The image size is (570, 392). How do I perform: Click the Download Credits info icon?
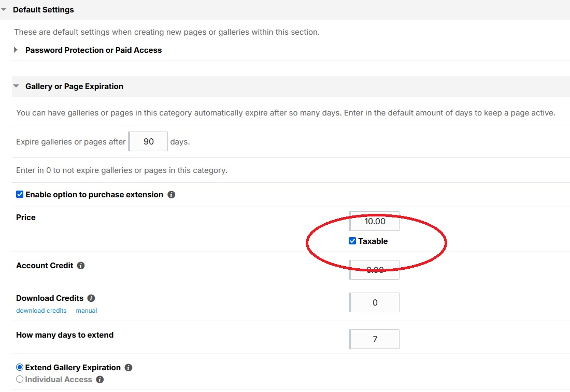(91, 298)
